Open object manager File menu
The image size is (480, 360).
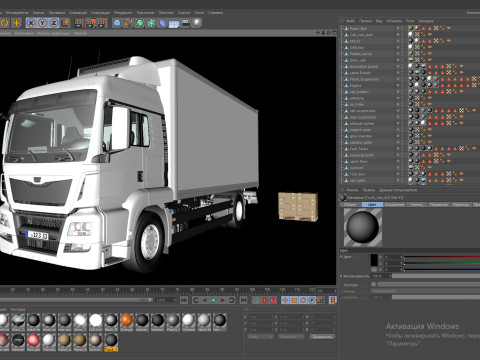350,21
